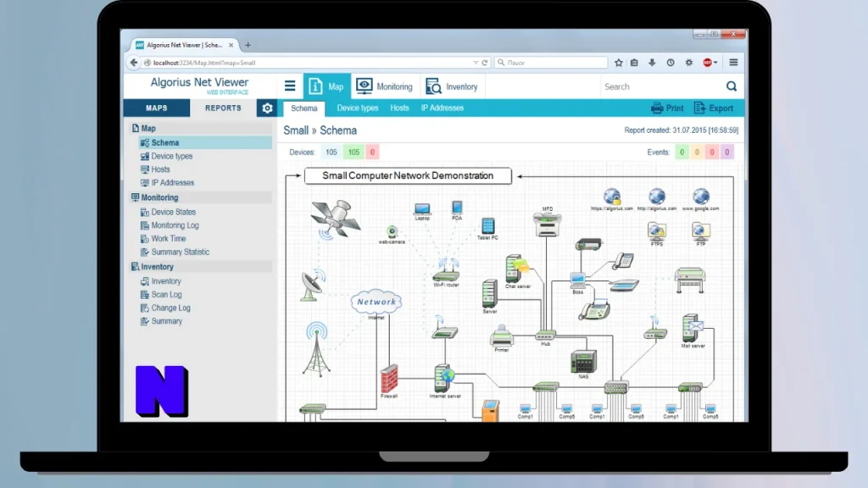Open Device States report
The height and width of the screenshot is (488, 868).
(168, 212)
